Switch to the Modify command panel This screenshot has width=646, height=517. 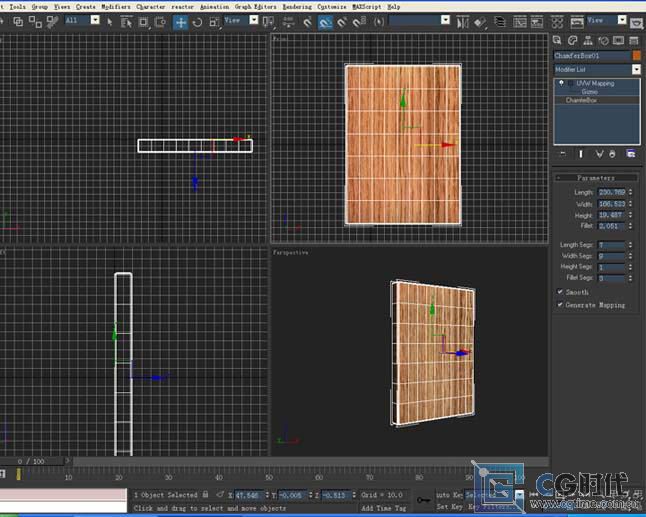pyautogui.click(x=572, y=40)
